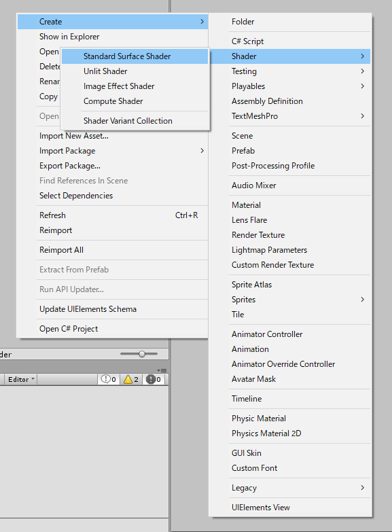
Task: Choose Open C# Project
Action: click(113, 328)
